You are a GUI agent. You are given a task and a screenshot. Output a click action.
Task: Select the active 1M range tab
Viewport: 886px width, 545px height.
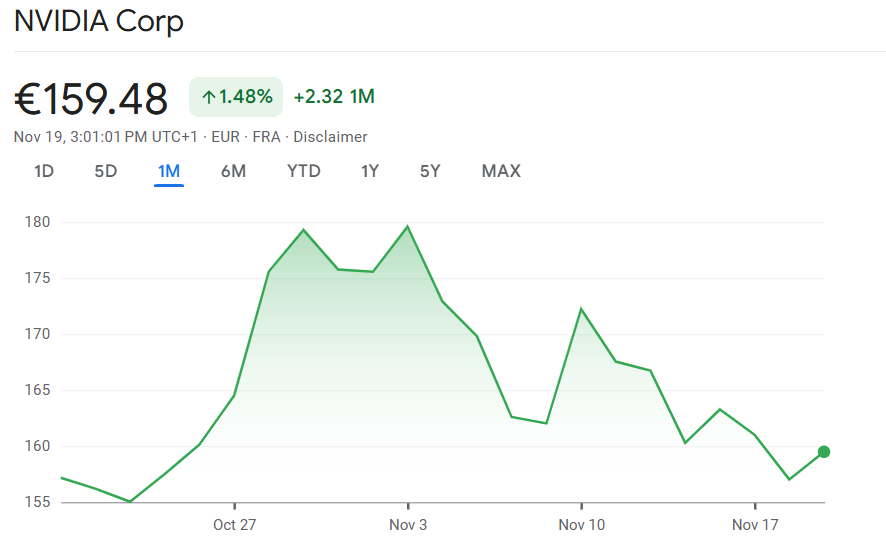169,171
